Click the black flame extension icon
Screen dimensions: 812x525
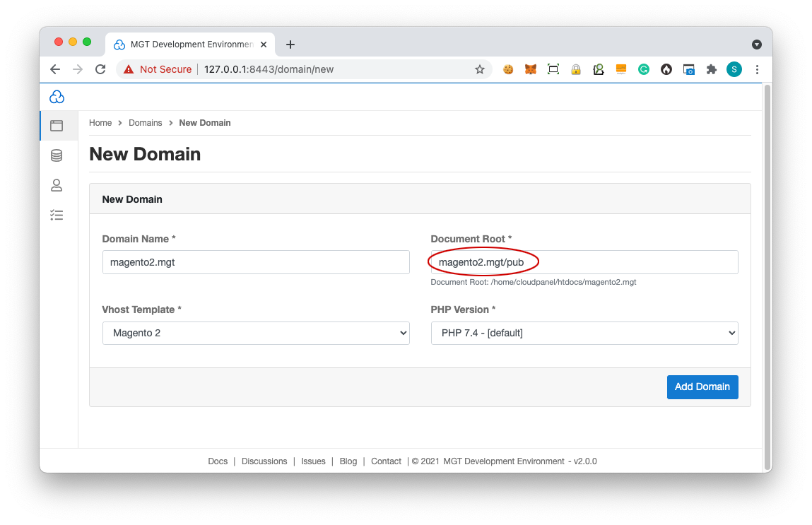(666, 69)
